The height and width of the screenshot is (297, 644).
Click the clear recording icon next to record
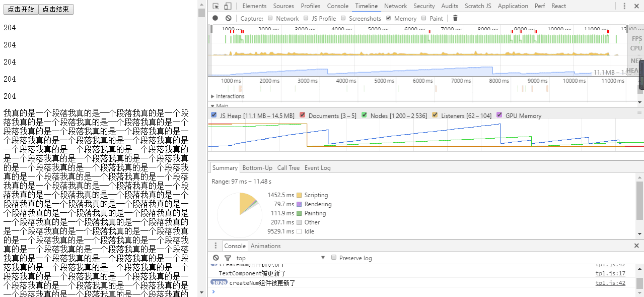pyautogui.click(x=228, y=18)
